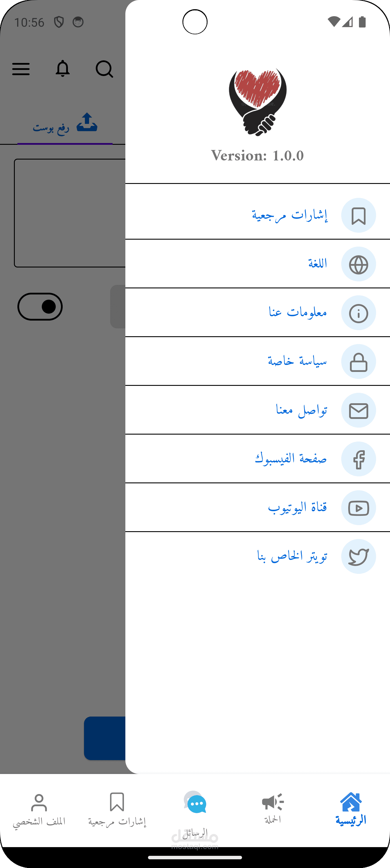The image size is (390, 868).
Task: Tap the envelope contact icon
Action: pyautogui.click(x=358, y=411)
